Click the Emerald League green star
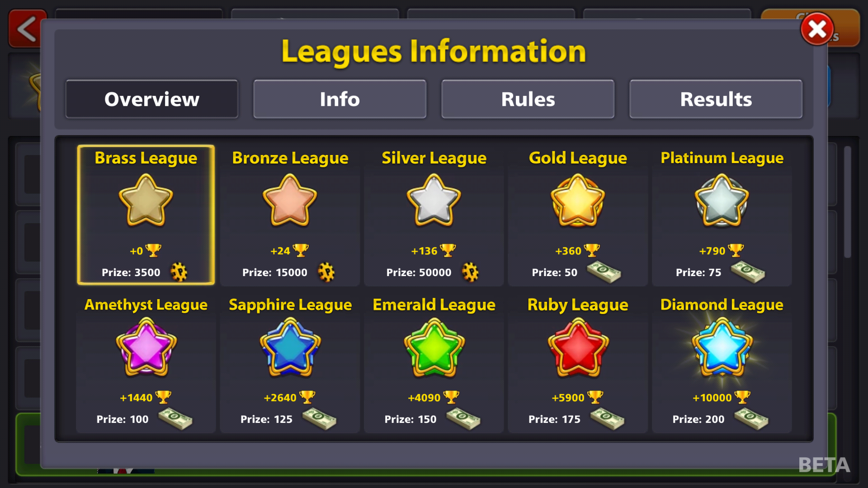This screenshot has height=488, width=868. click(x=434, y=347)
